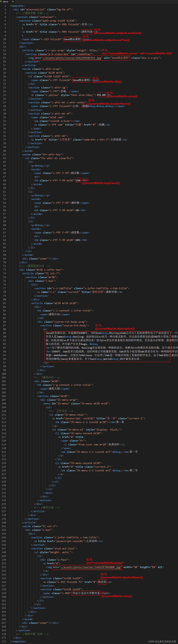Screen dimensions: 178x644
Task: Click id="lh-menu" attribute text
Action: point(60,404)
